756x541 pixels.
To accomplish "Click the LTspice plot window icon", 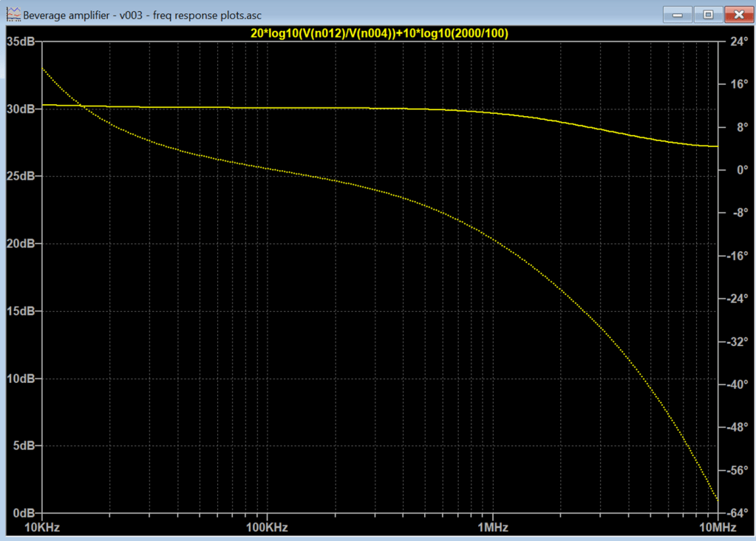I will 13,15.
